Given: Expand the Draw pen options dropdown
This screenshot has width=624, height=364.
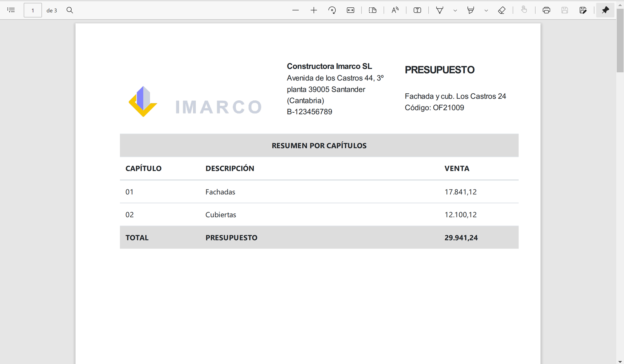Looking at the screenshot, I should click(455, 10).
